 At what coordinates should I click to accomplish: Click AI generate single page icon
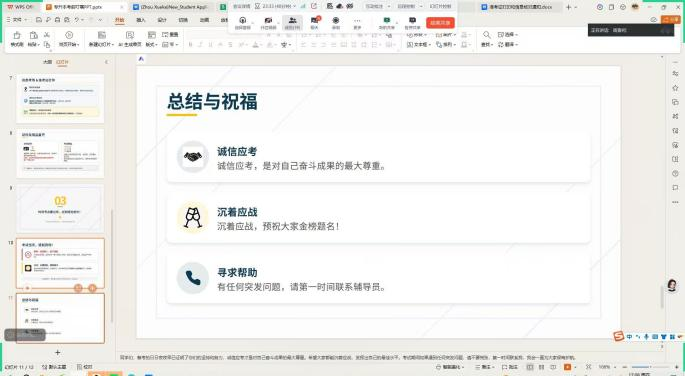(130, 35)
